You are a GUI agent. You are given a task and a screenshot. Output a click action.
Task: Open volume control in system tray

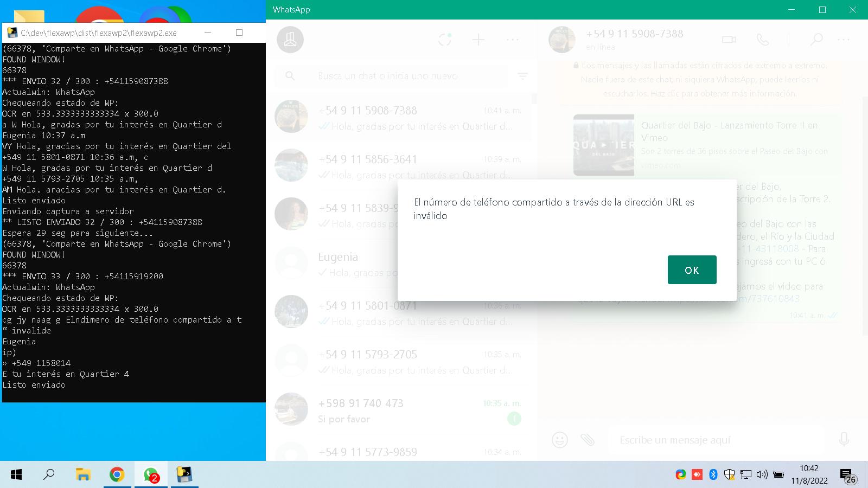pos(762,474)
